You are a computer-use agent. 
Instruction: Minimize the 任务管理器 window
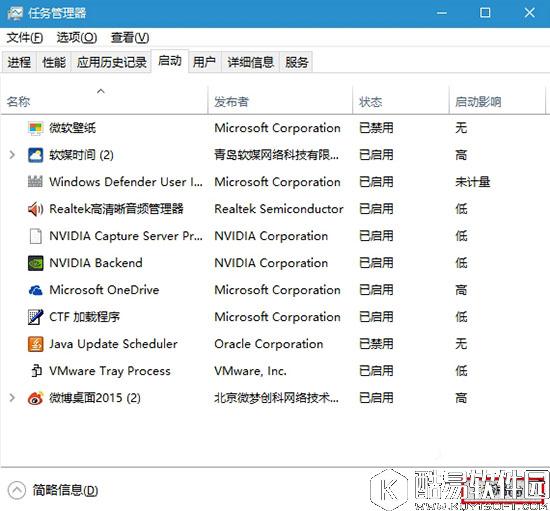click(x=442, y=13)
